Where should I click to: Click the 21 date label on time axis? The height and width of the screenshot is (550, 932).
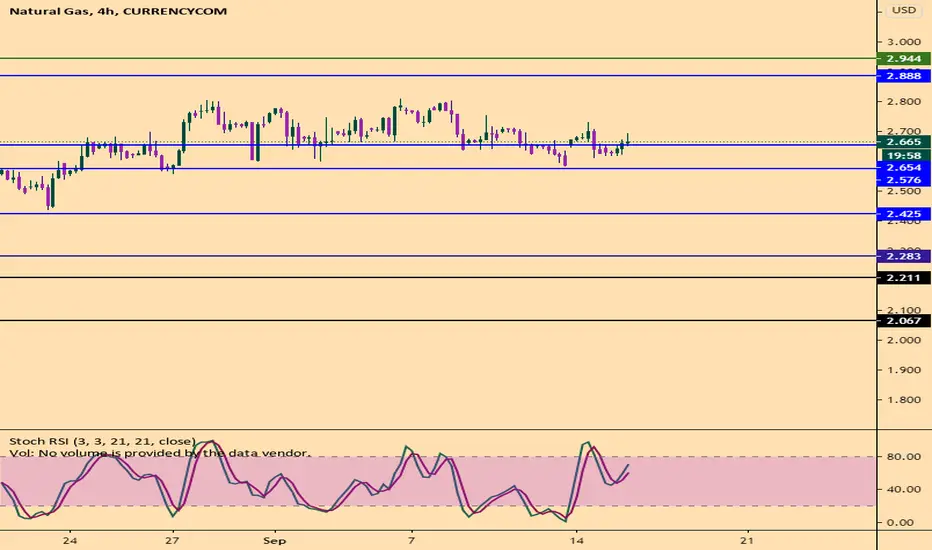[747, 540]
